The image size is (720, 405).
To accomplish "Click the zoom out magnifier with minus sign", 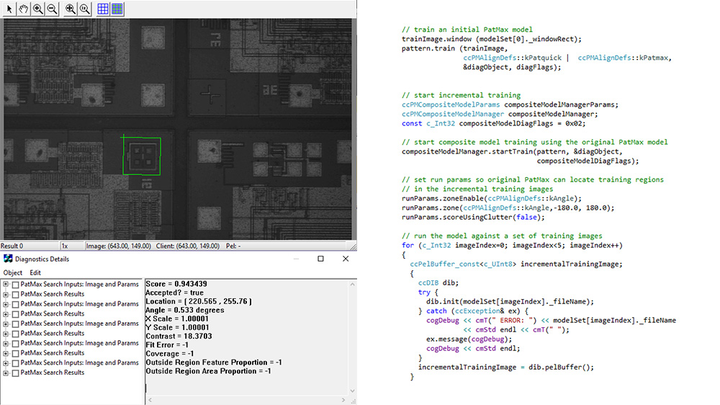I will (x=50, y=8).
